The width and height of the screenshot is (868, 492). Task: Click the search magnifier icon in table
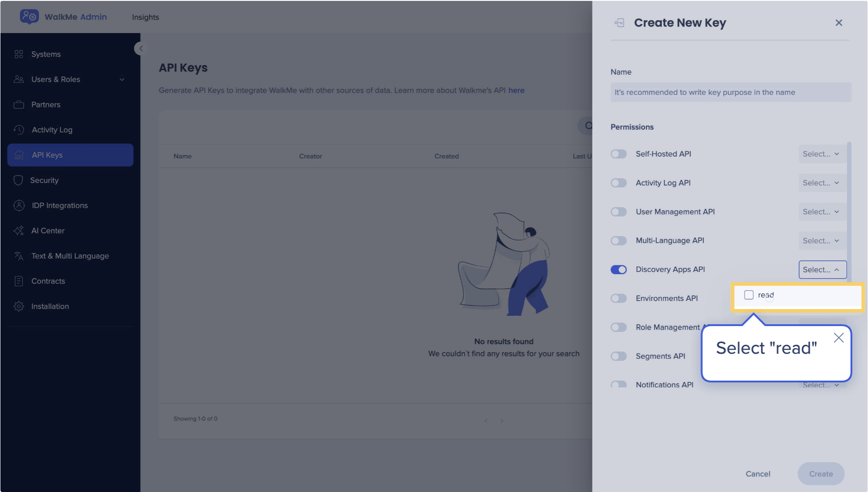588,126
